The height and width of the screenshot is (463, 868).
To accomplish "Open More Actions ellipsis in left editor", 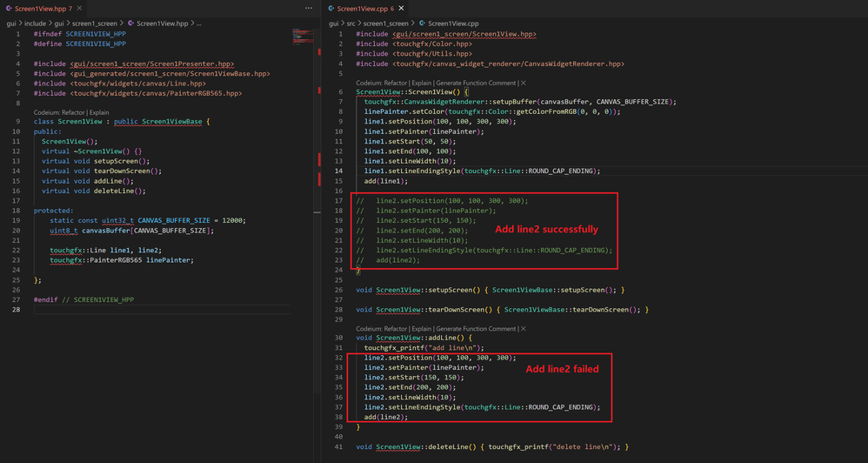I will 310,8.
